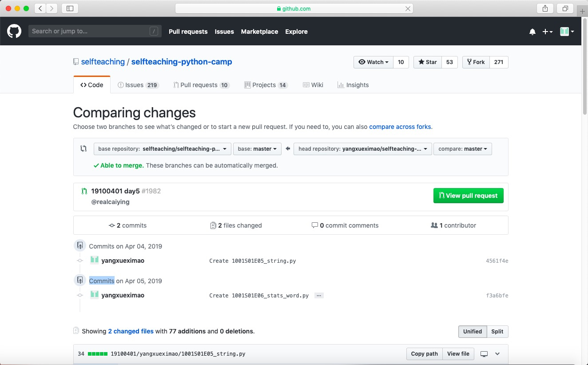Stop loading page with address bar X

point(408,8)
